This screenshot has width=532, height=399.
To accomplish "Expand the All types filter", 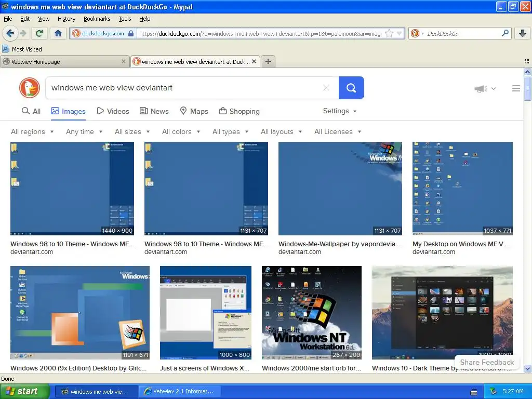I will 230,131.
